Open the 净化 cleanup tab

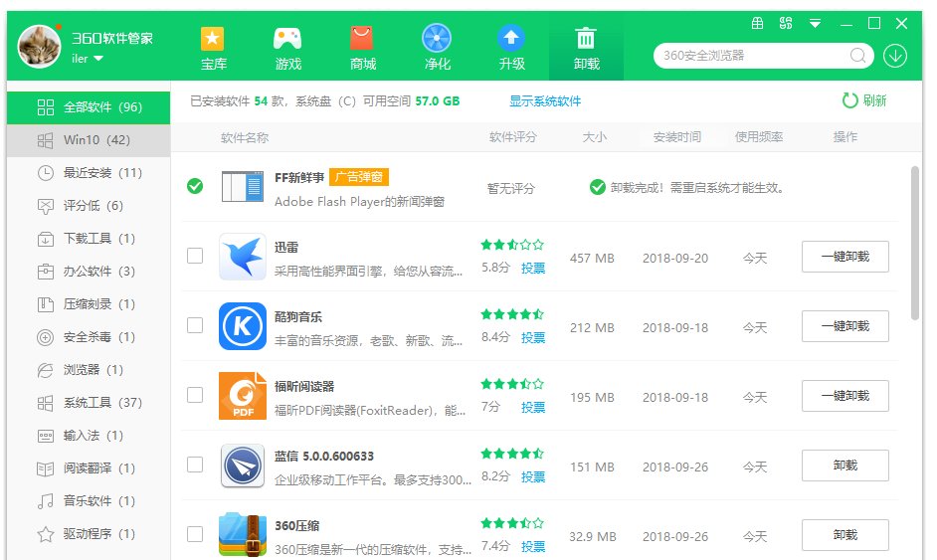pos(437,49)
